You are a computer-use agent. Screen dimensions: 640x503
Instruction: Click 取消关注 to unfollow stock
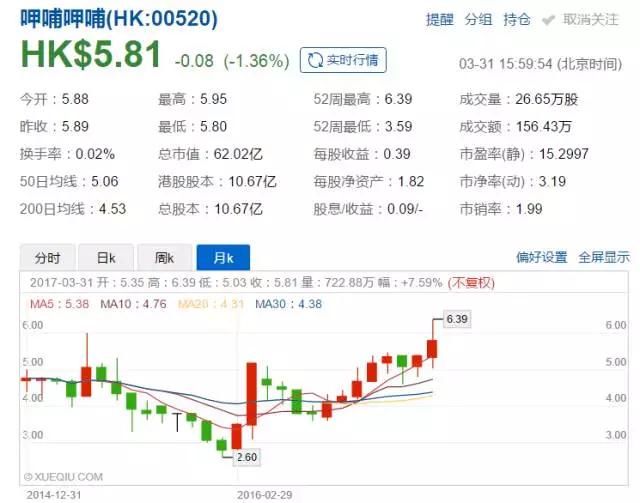point(591,19)
